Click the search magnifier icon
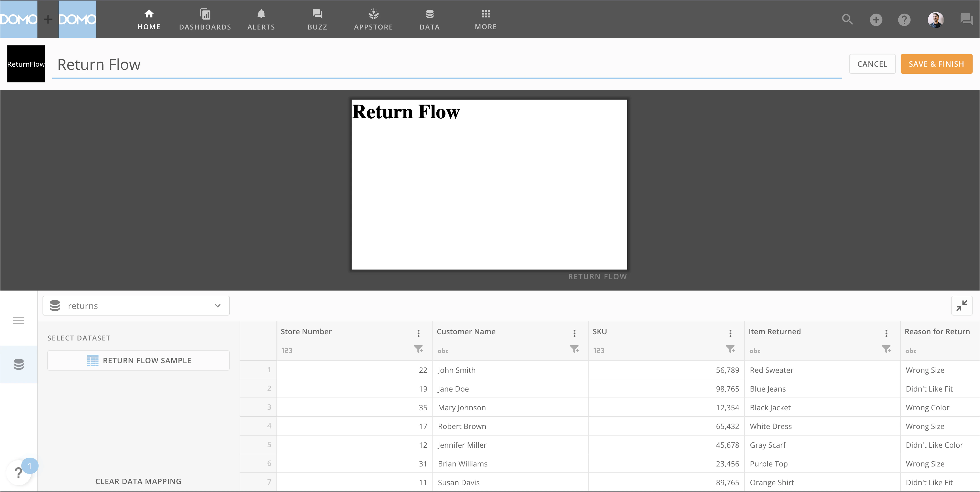Screen dimensions: 980x492 (x=847, y=19)
